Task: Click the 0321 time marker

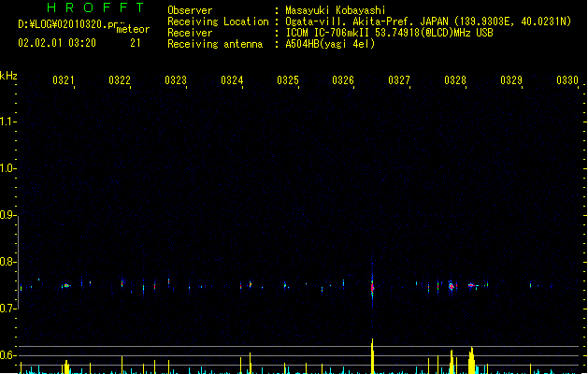Action: pyautogui.click(x=63, y=79)
